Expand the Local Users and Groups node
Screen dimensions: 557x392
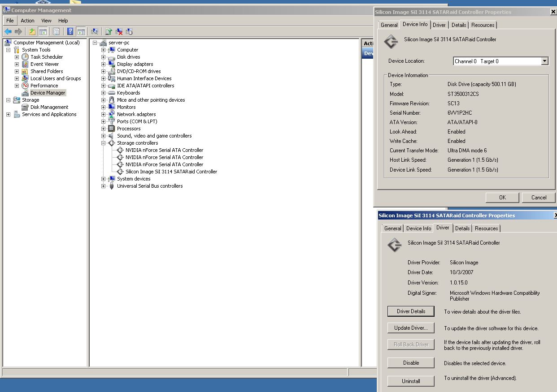tap(17, 78)
